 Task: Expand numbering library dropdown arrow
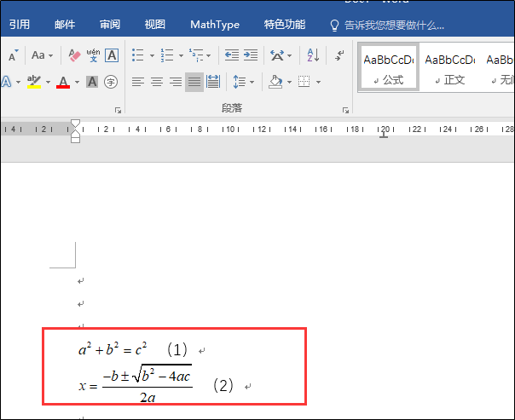pyautogui.click(x=181, y=55)
